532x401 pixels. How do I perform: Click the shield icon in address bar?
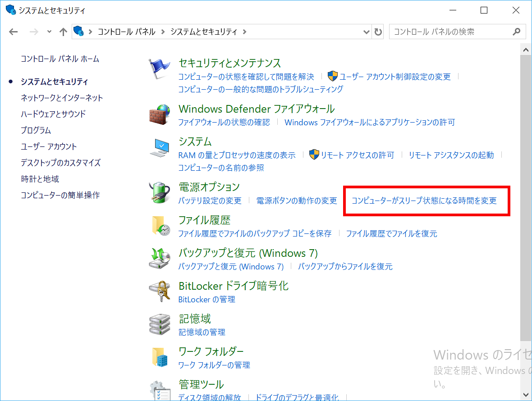pyautogui.click(x=79, y=32)
